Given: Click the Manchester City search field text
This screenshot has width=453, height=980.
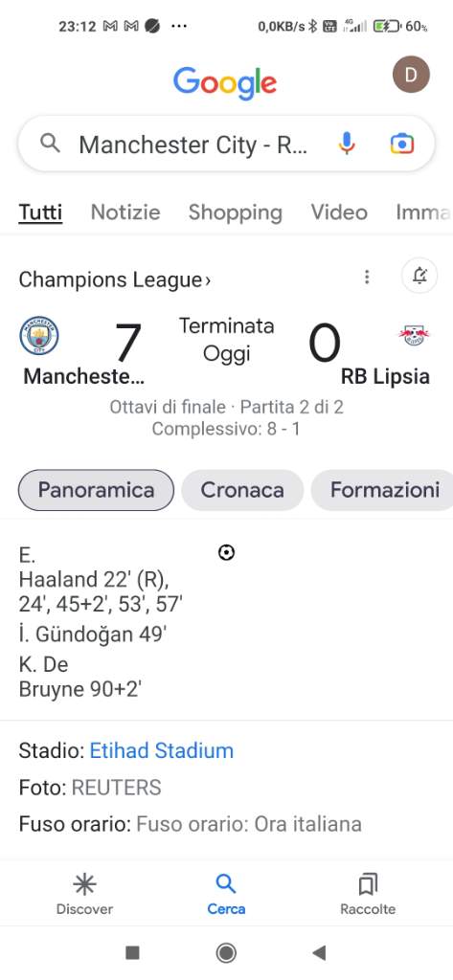Looking at the screenshot, I should (x=193, y=145).
